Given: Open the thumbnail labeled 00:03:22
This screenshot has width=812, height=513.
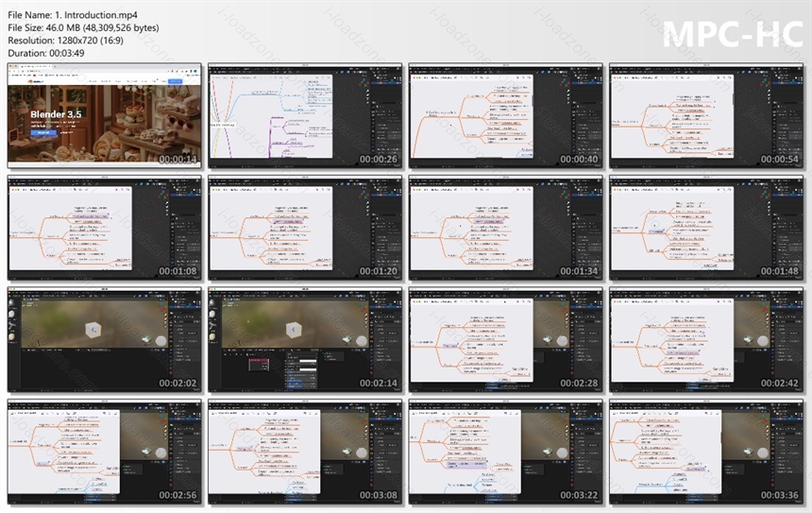Looking at the screenshot, I should 505,452.
